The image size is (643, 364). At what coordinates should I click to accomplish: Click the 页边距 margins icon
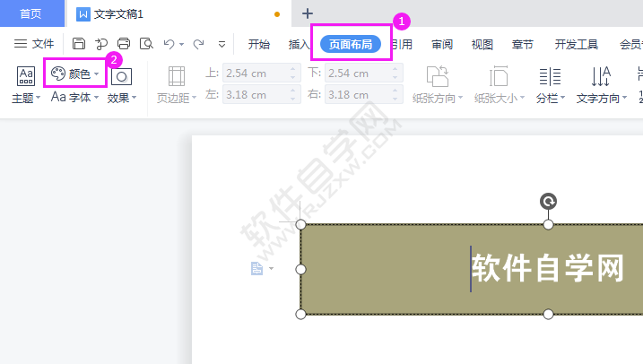[x=177, y=76]
